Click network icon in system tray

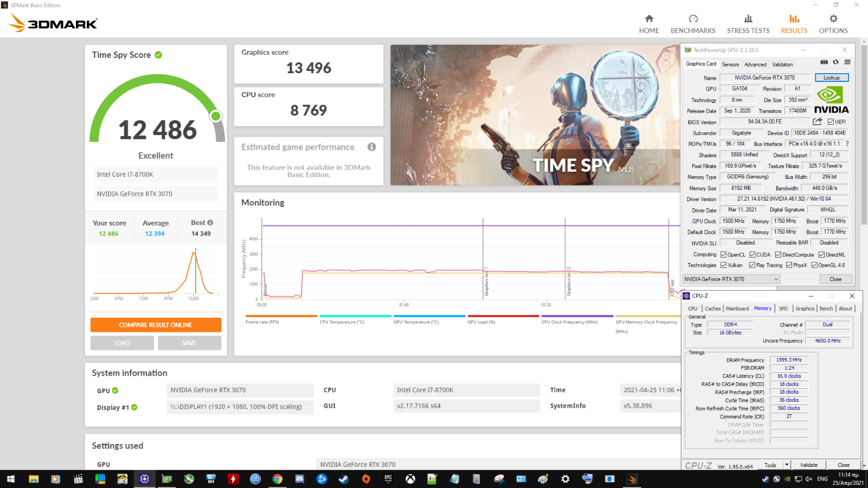coord(798,479)
